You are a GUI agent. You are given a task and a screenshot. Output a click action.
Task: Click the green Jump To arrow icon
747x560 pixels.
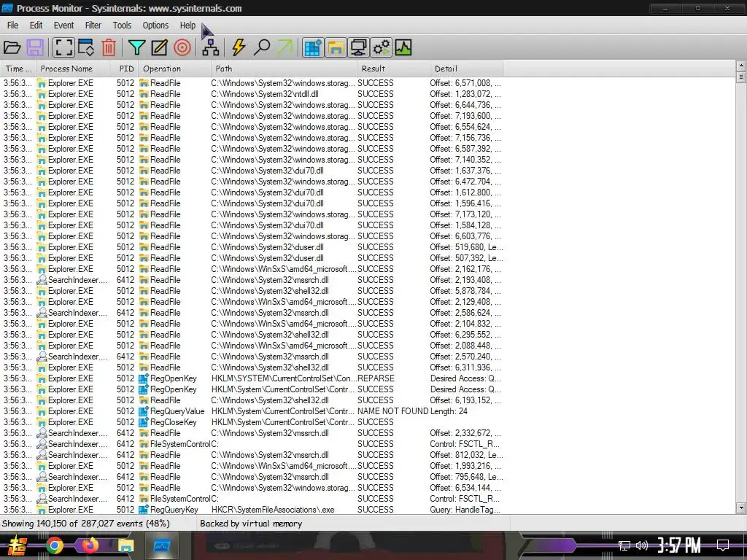click(285, 47)
